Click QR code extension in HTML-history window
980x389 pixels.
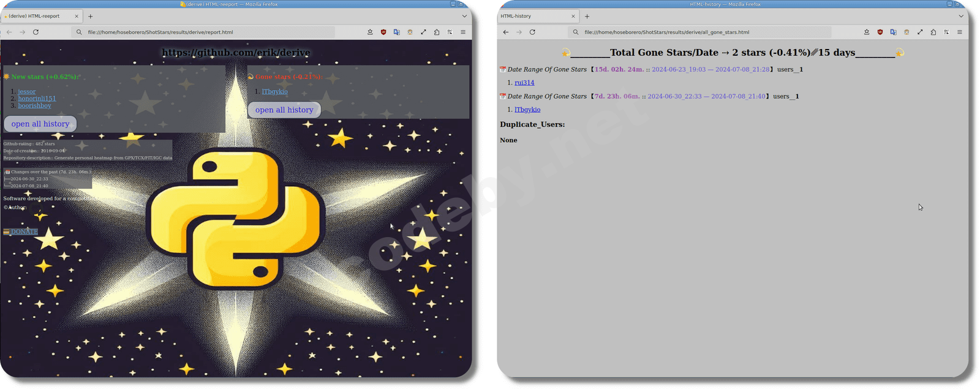coord(947,32)
